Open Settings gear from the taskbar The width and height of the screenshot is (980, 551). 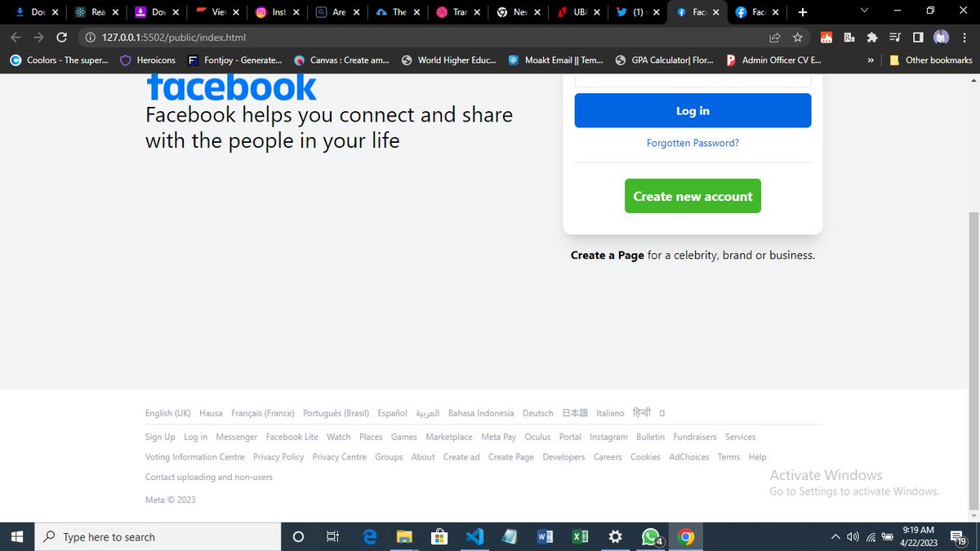click(x=616, y=536)
